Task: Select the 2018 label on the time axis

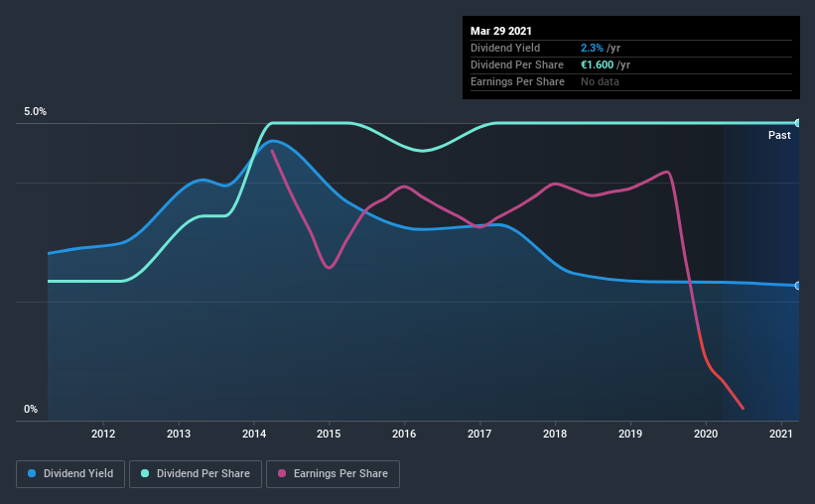Action: click(555, 434)
